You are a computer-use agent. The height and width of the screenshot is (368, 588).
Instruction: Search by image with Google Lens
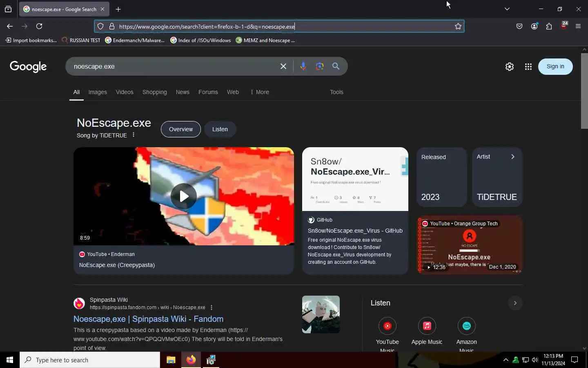coord(320,66)
